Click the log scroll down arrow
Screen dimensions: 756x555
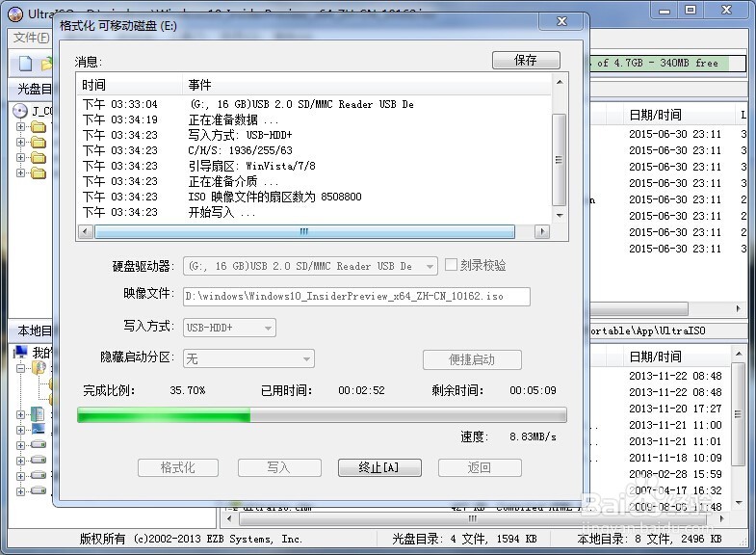point(560,215)
